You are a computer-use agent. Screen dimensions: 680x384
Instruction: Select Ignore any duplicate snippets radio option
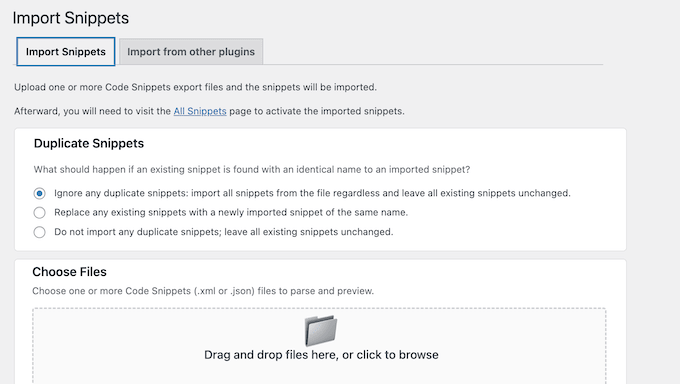[39, 193]
